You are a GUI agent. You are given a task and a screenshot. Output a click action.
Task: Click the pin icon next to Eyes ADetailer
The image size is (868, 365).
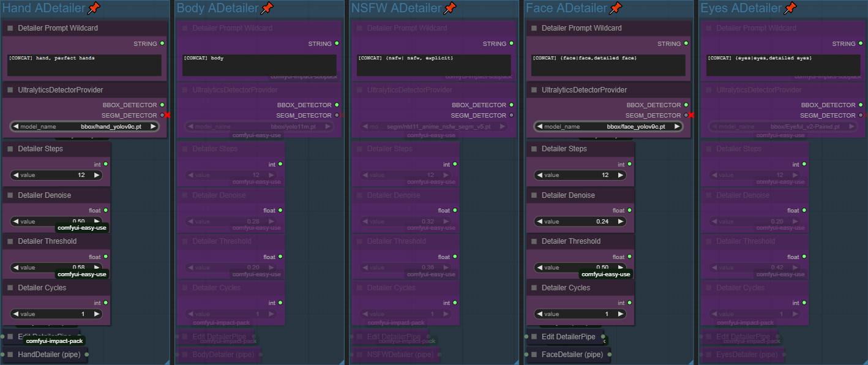click(790, 8)
